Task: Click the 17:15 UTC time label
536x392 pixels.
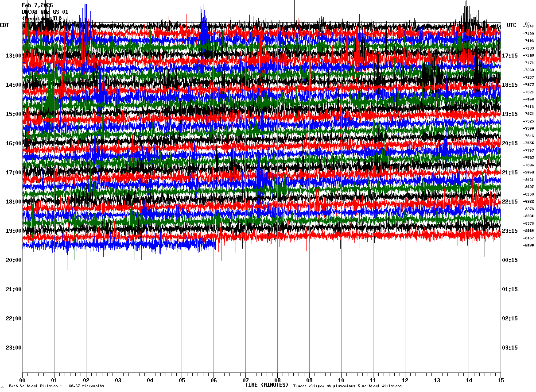Action: pyautogui.click(x=510, y=56)
